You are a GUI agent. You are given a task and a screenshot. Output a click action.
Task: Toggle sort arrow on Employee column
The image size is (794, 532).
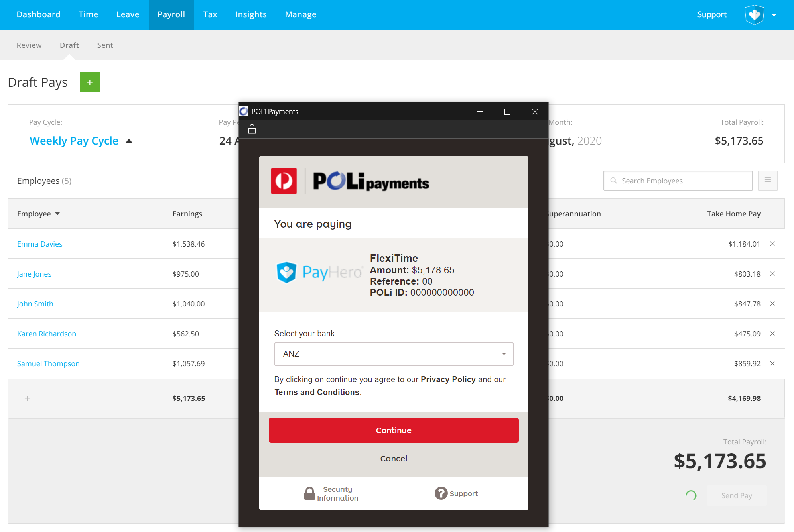tap(57, 214)
